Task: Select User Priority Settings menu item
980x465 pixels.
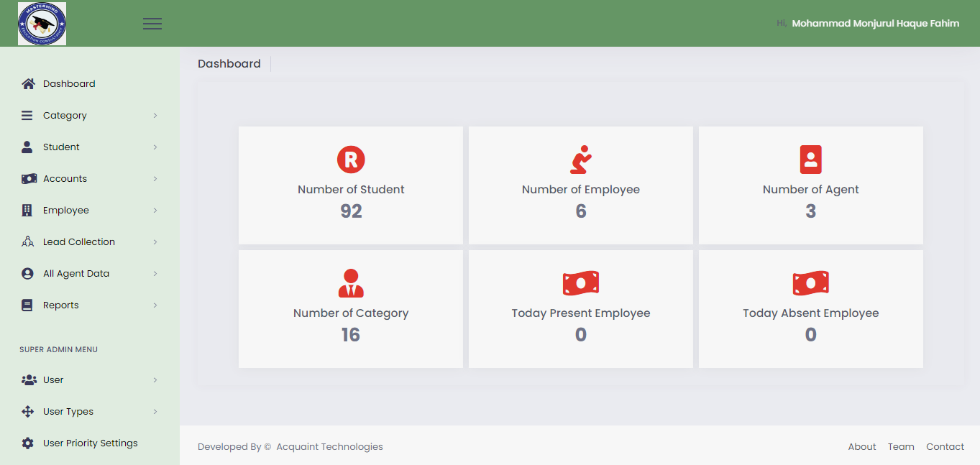Action: 90,443
